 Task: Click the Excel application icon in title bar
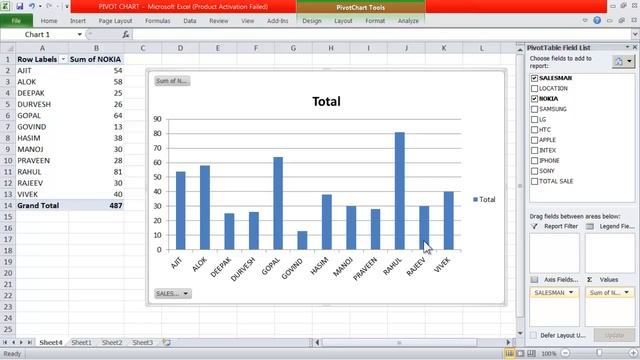click(x=6, y=6)
